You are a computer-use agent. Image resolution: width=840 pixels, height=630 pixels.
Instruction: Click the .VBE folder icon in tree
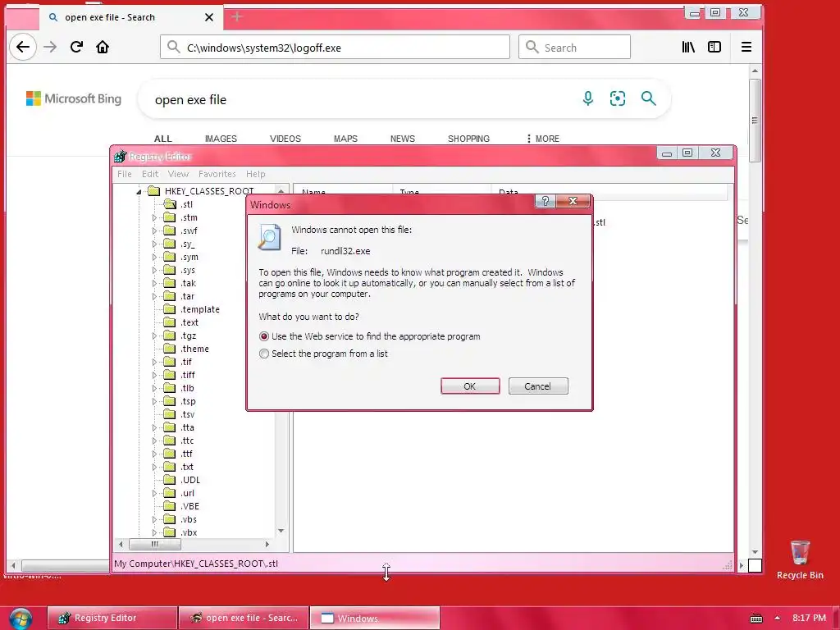click(169, 506)
